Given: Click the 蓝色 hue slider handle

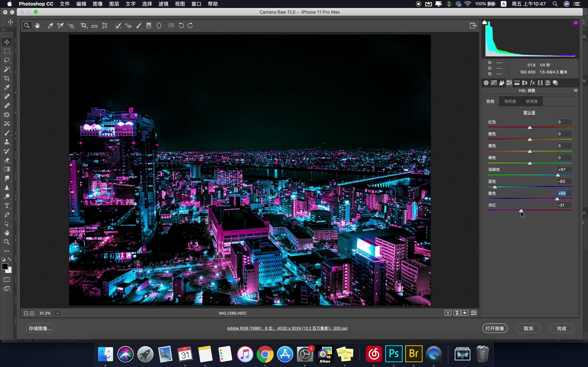Looking at the screenshot, I should click(x=495, y=187).
